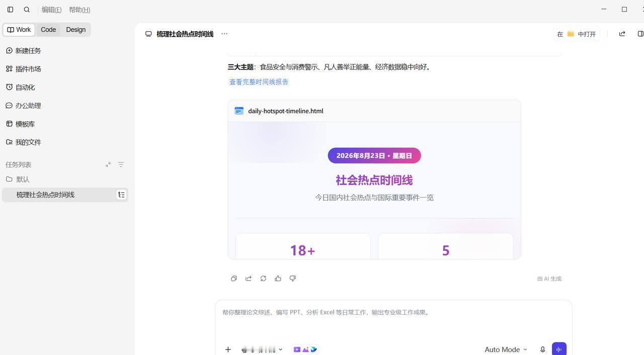The height and width of the screenshot is (355, 644).
Task: Click the 18+ stat card in preview
Action: [x=303, y=246]
